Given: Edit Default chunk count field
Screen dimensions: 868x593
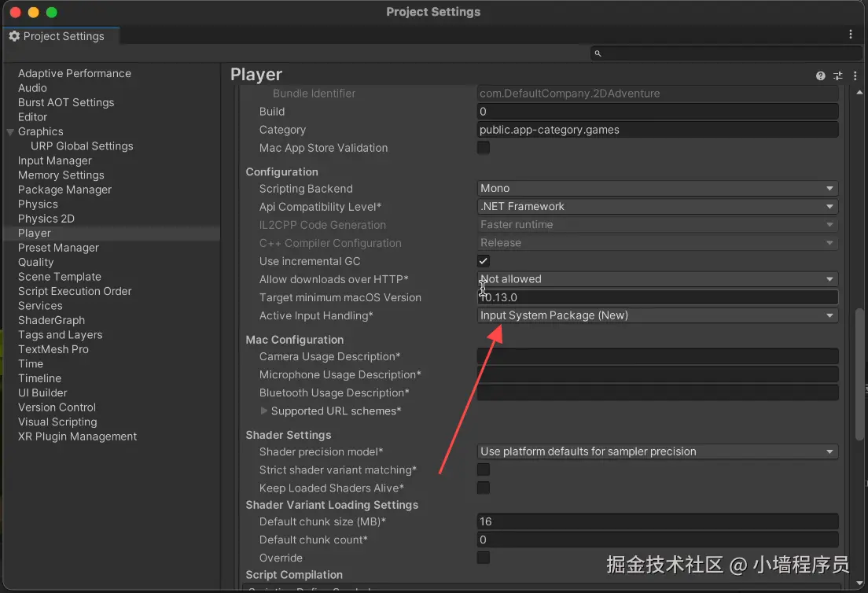Looking at the screenshot, I should coord(657,540).
